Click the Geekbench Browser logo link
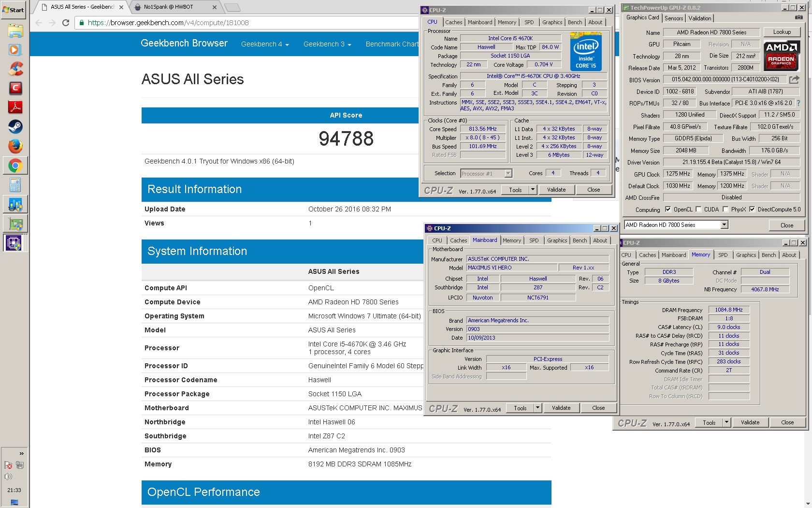 pyautogui.click(x=184, y=43)
